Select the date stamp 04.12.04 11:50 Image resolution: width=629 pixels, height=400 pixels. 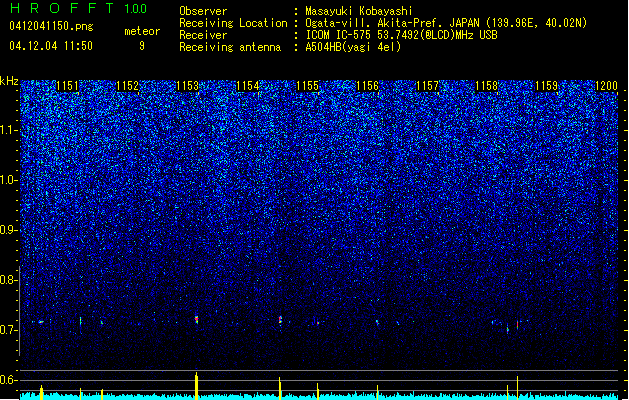pos(51,46)
